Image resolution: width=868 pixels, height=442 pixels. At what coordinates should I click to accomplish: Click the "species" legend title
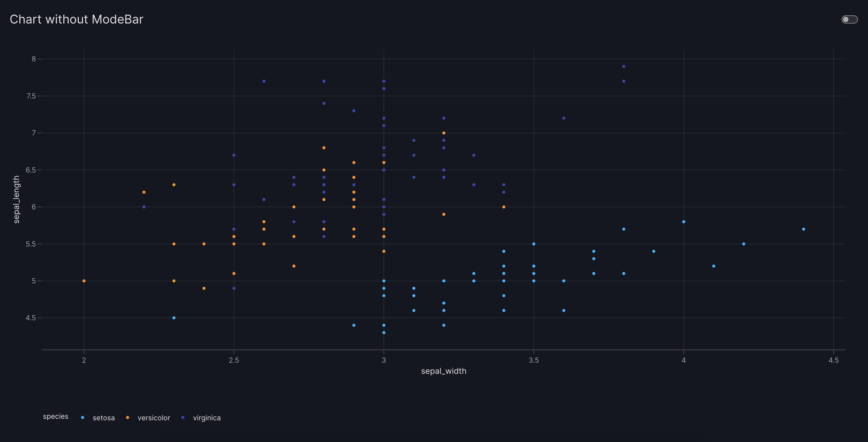pos(56,416)
